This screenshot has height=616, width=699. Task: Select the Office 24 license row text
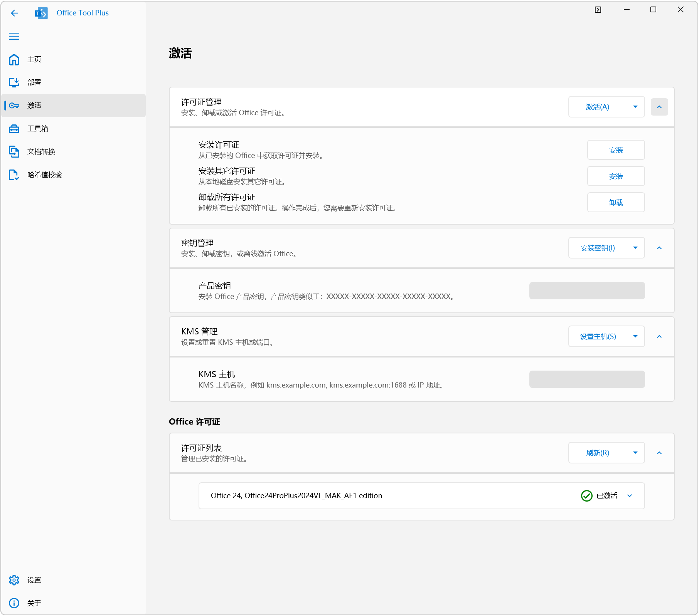296,496
